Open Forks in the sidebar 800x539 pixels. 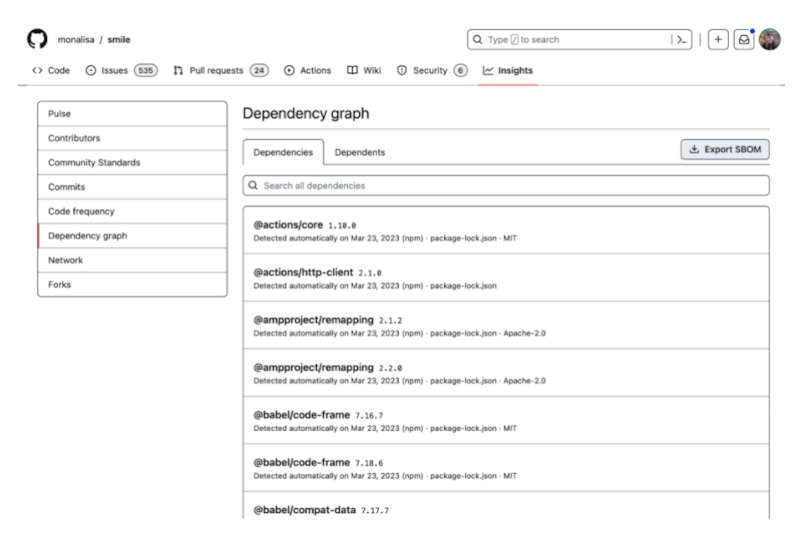[132, 284]
